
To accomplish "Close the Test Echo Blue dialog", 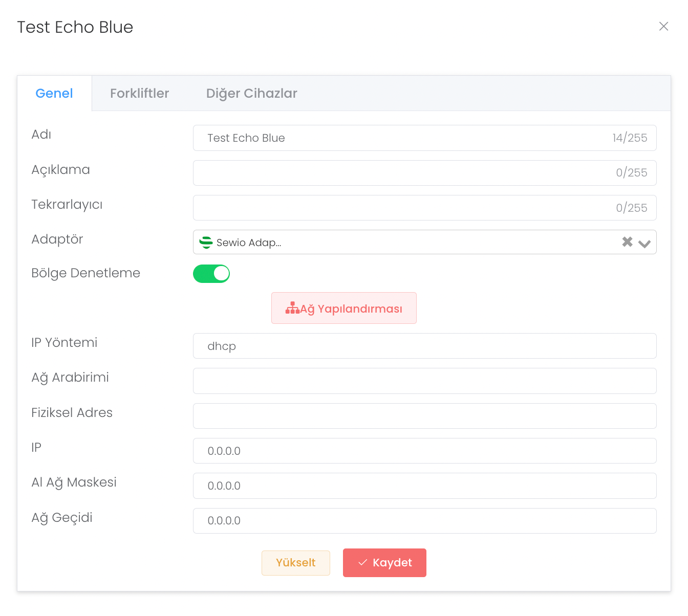I will tap(663, 26).
